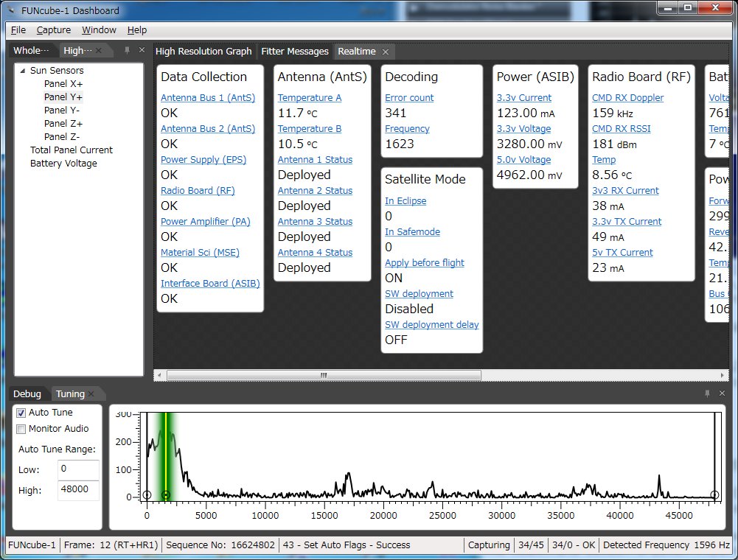Collapse the Sun Sensors tree node
Image resolution: width=738 pixels, height=560 pixels.
(x=23, y=71)
